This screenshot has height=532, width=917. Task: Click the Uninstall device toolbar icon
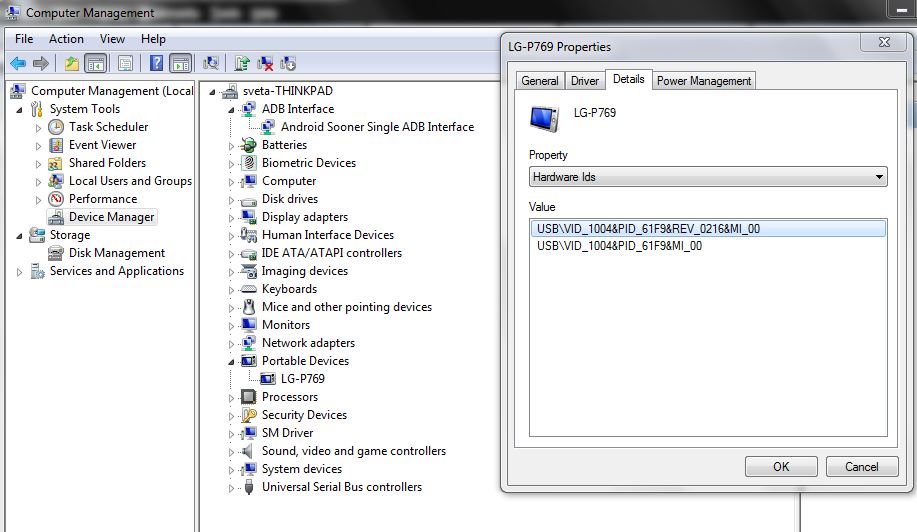click(x=265, y=63)
